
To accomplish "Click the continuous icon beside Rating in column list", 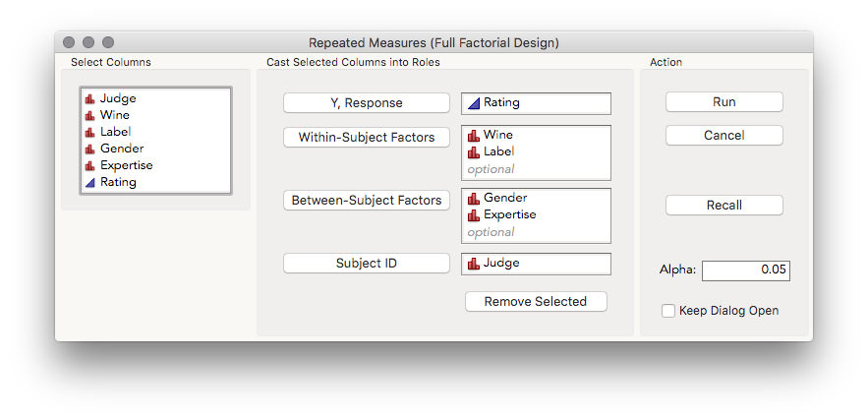I will tap(89, 182).
